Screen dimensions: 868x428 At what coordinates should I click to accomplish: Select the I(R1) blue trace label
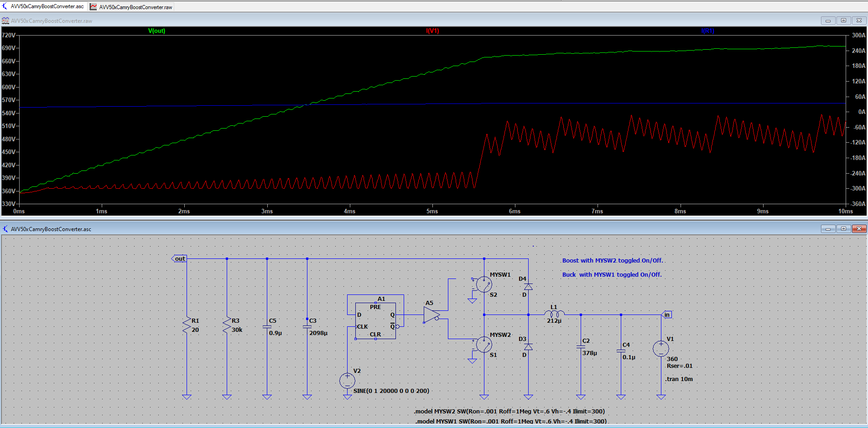707,31
